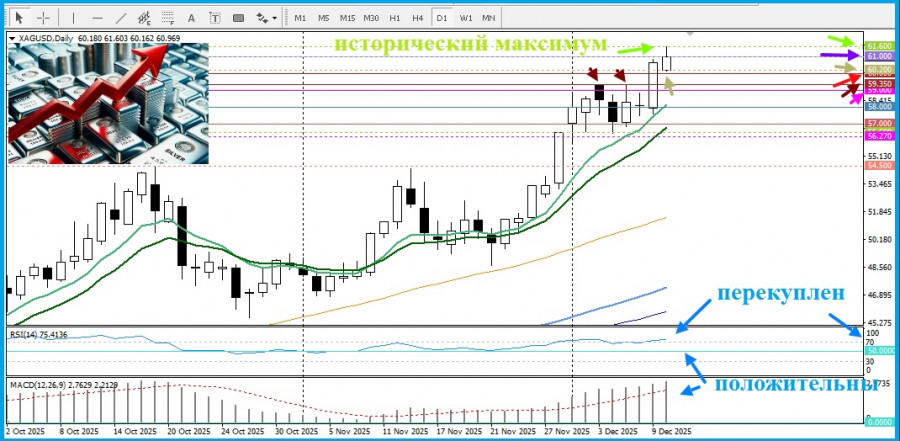900x441 pixels.
Task: Click the 57.000 price level label
Action: click(879, 123)
